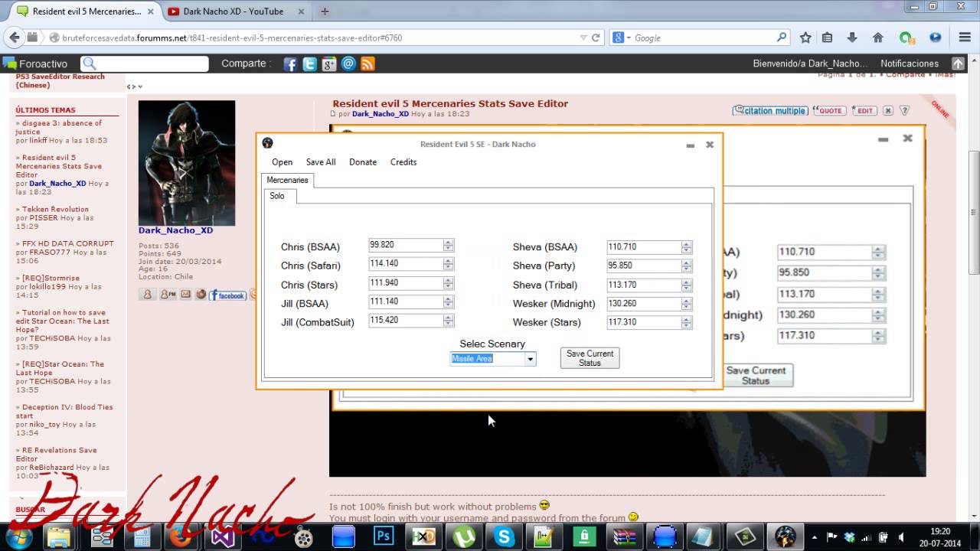Select the Solo sub-tab
This screenshot has height=551, width=980.
277,196
